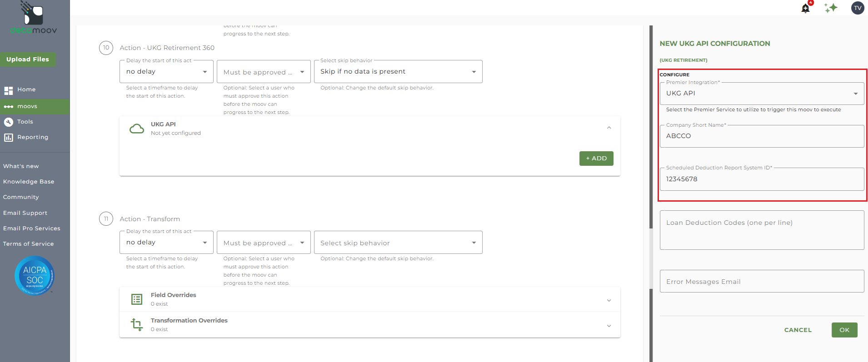Click the AI sparkle icon
Viewport: 868px width, 362px height.
click(x=831, y=8)
